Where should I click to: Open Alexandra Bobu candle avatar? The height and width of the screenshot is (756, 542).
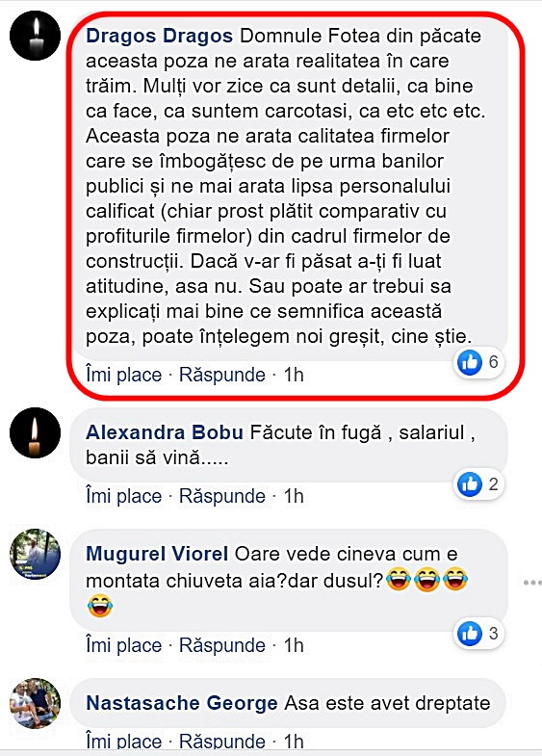(x=35, y=432)
